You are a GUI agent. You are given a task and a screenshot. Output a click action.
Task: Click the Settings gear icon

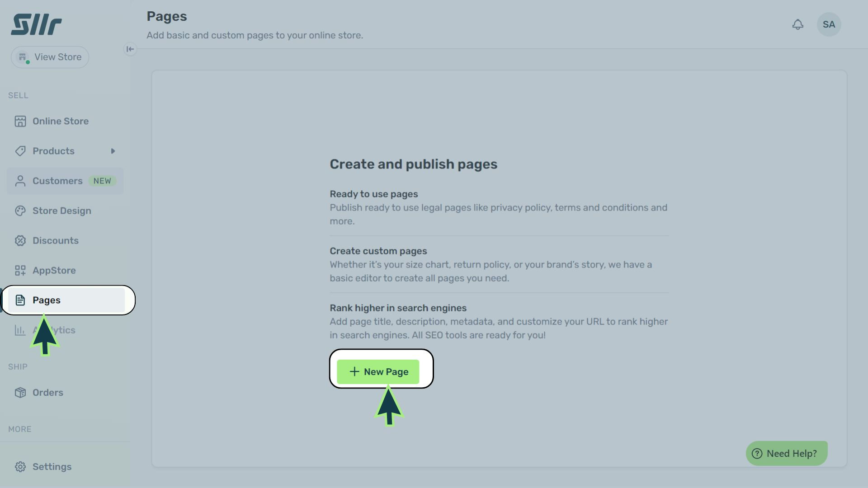coord(20,467)
